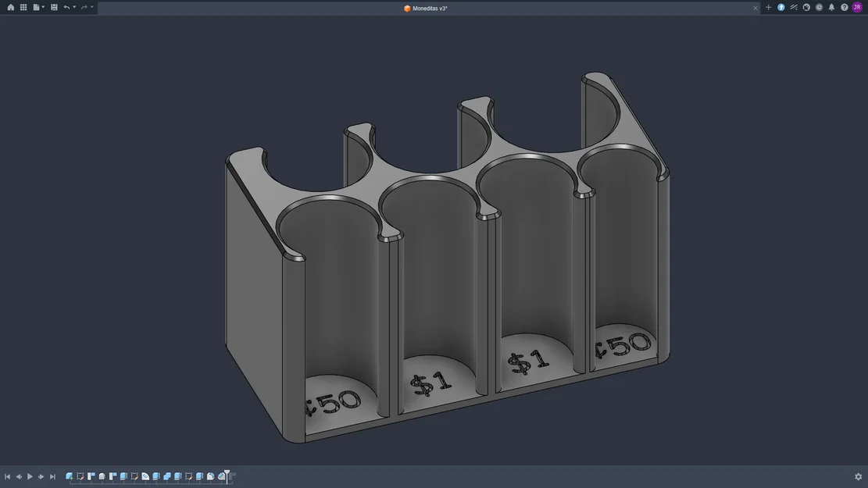Open the Home screen icon

pyautogui.click(x=10, y=7)
